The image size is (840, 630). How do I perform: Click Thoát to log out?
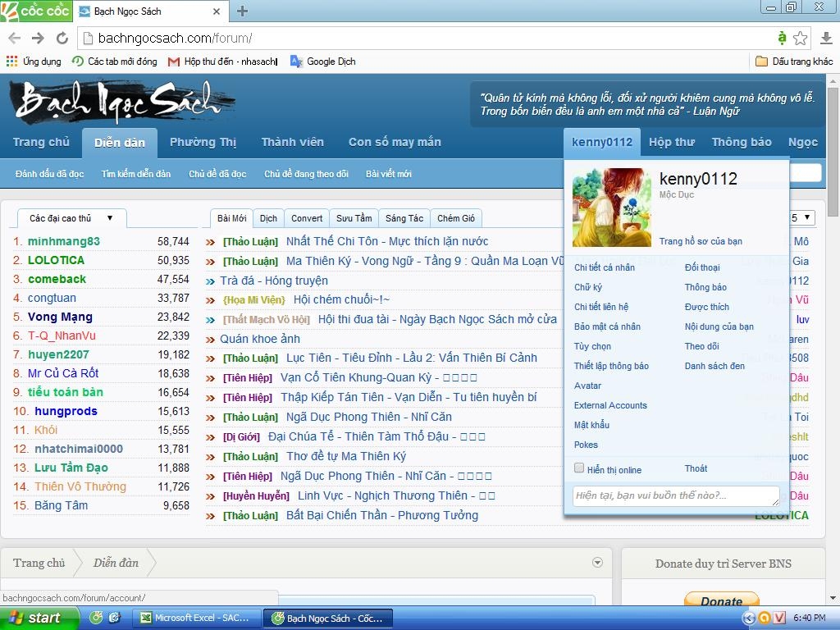click(696, 468)
